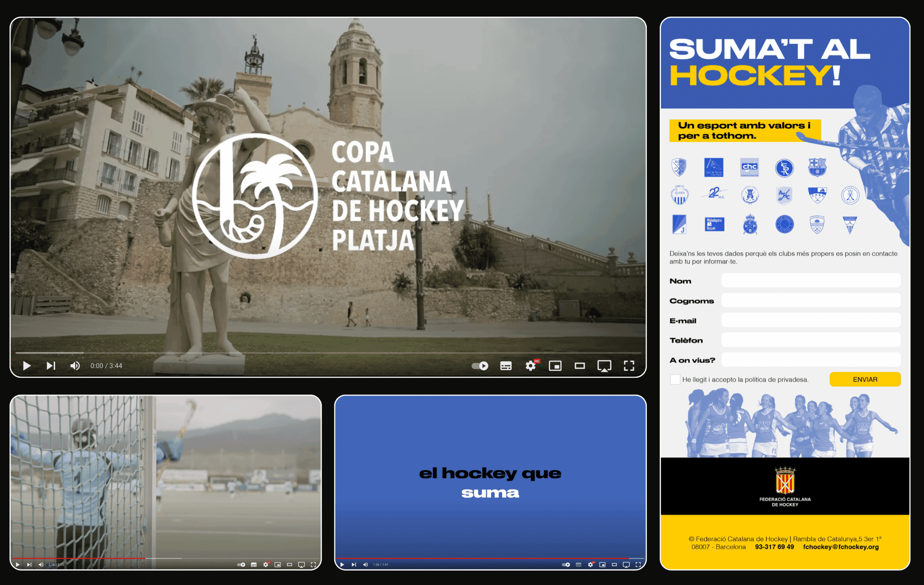Click the Nom input field

[810, 280]
